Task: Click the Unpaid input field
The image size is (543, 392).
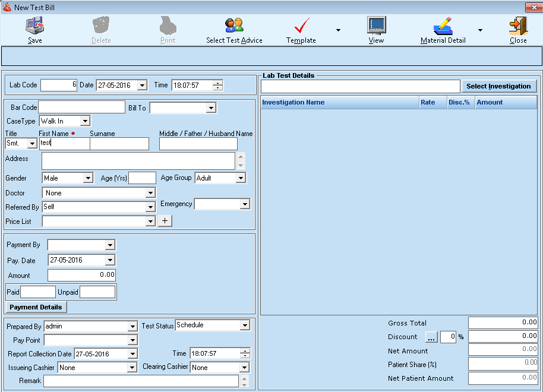Action: point(97,292)
